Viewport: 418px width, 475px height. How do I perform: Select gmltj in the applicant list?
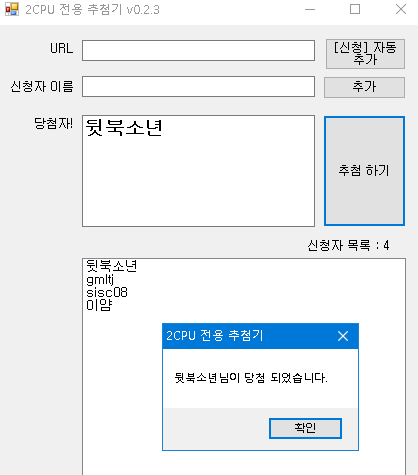point(100,279)
